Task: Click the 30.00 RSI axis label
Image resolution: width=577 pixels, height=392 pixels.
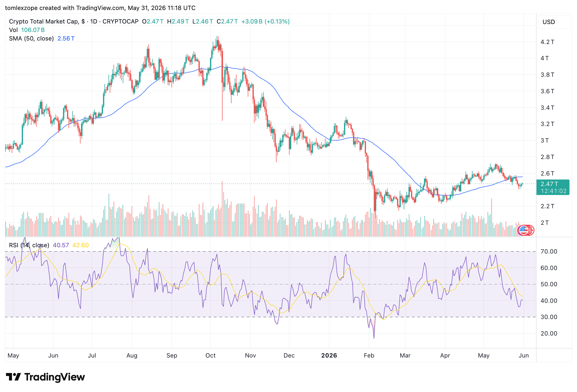Action: point(549,317)
